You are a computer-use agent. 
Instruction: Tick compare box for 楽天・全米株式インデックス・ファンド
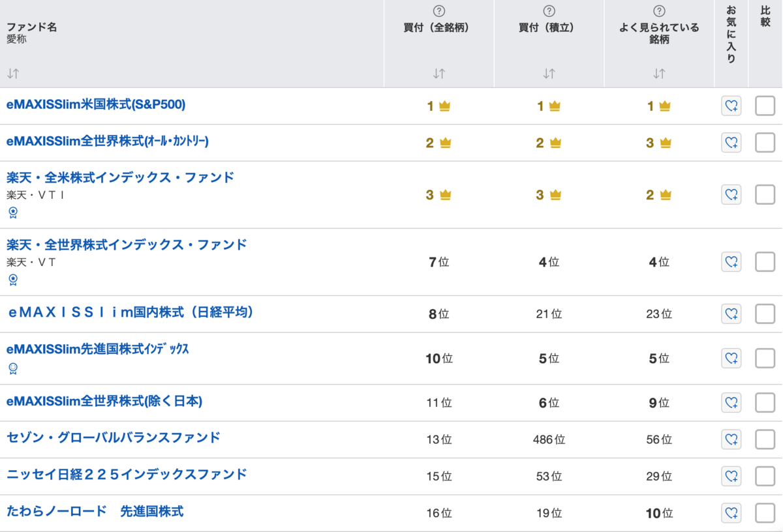point(765,194)
